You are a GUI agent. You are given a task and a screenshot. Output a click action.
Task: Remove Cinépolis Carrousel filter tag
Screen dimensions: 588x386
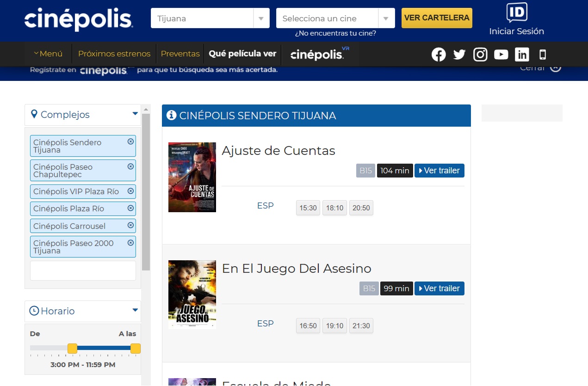pyautogui.click(x=130, y=225)
